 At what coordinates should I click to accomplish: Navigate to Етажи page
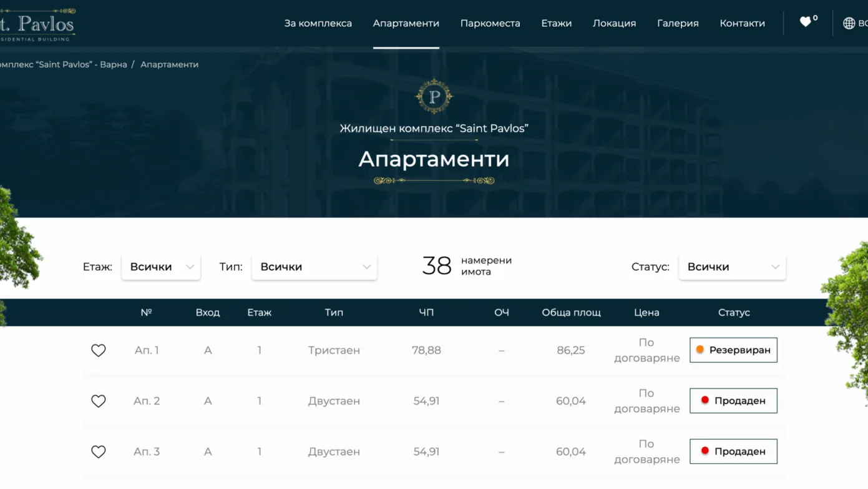click(556, 23)
